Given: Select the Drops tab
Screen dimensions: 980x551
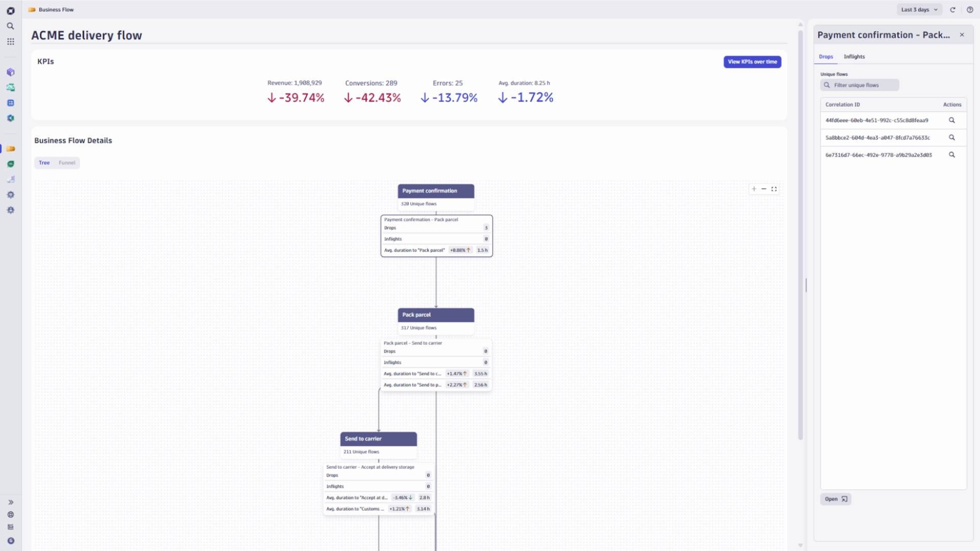Looking at the screenshot, I should coord(826,57).
